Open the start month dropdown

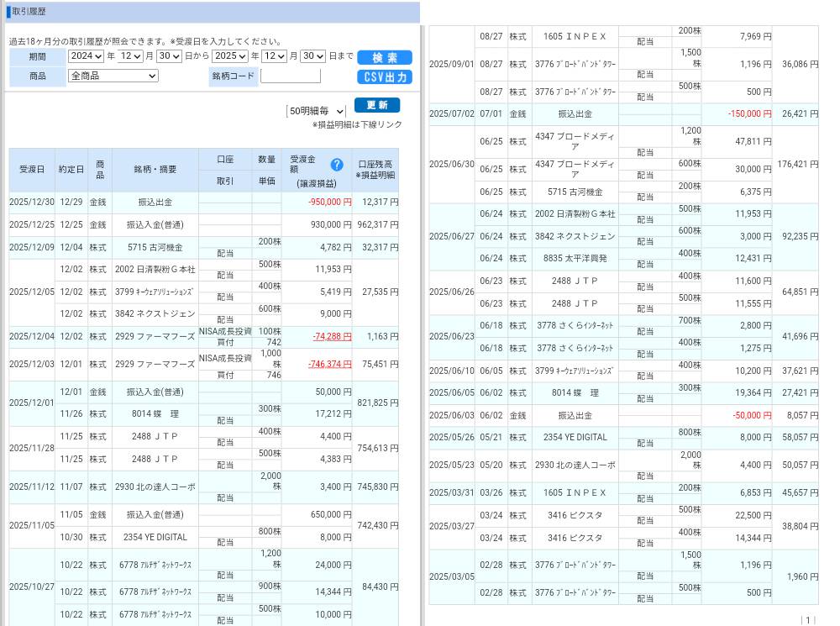pyautogui.click(x=130, y=56)
